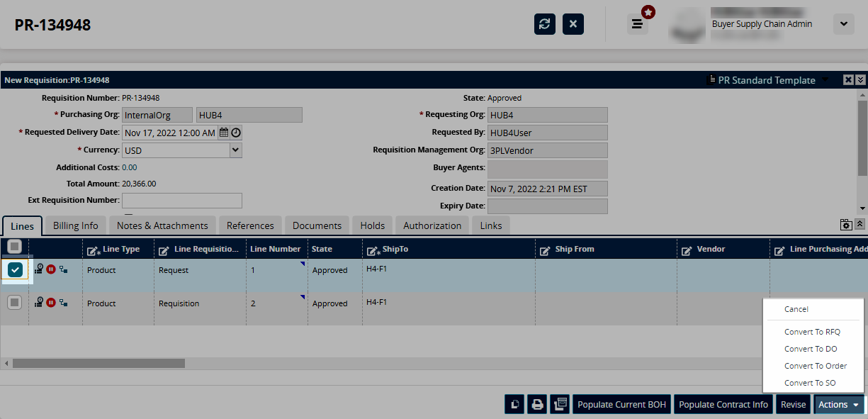Toggle the Actions dropdown button
This screenshot has width=868, height=419.
tap(839, 404)
